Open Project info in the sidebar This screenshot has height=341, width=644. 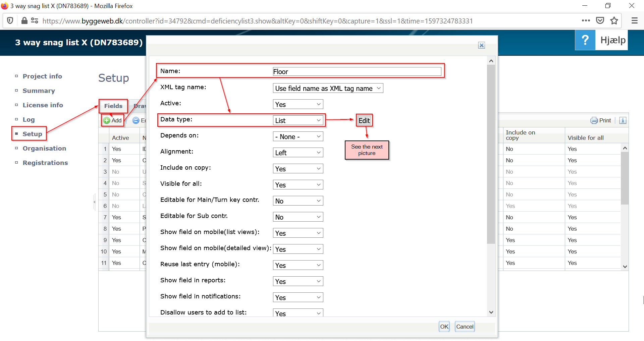pyautogui.click(x=42, y=76)
